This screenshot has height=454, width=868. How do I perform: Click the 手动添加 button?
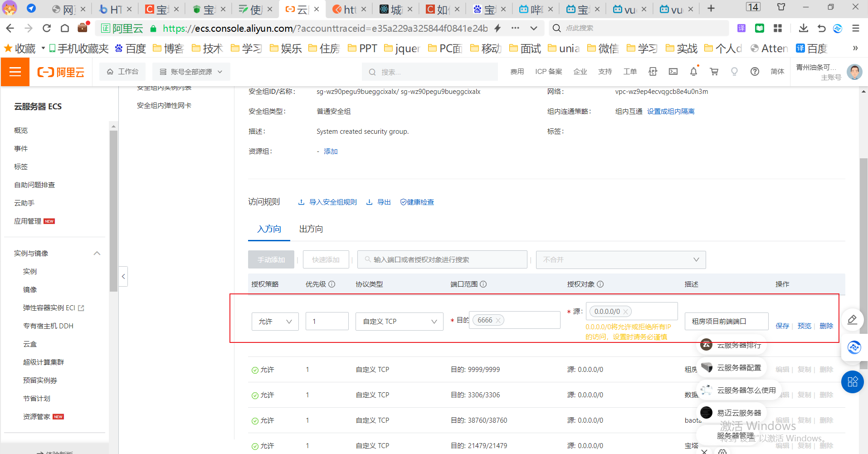(271, 259)
